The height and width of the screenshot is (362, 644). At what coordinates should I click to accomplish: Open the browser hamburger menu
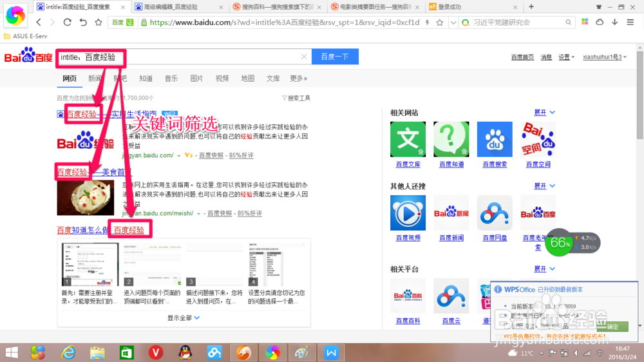[630, 22]
